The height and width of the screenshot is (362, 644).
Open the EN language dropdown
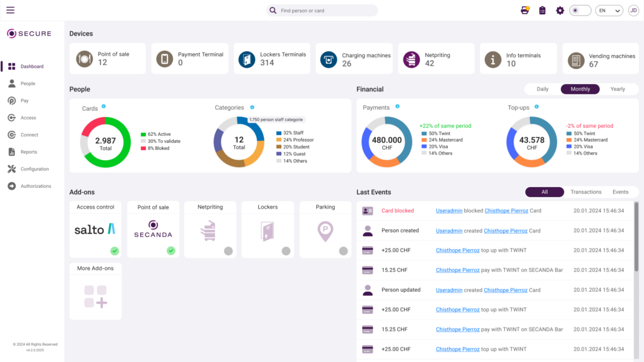pos(608,10)
